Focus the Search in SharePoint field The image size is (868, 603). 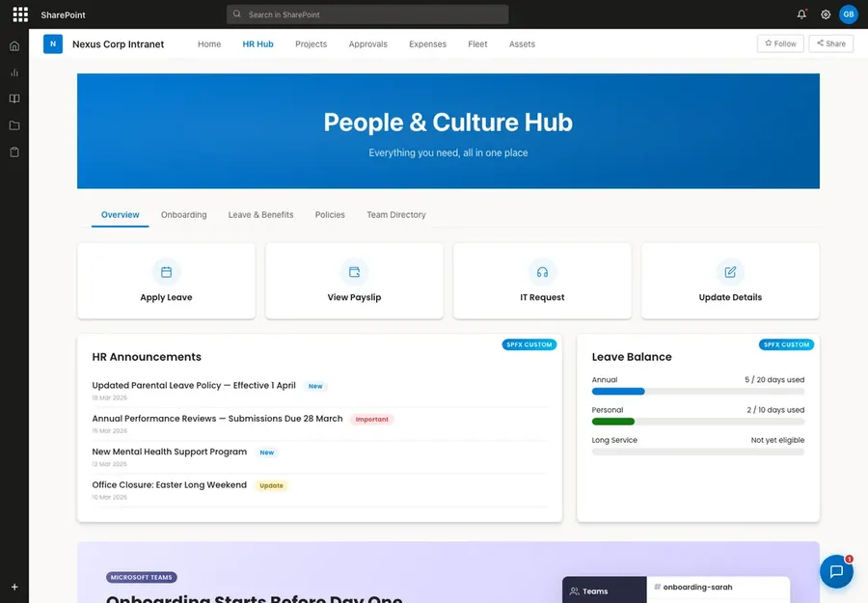point(367,14)
